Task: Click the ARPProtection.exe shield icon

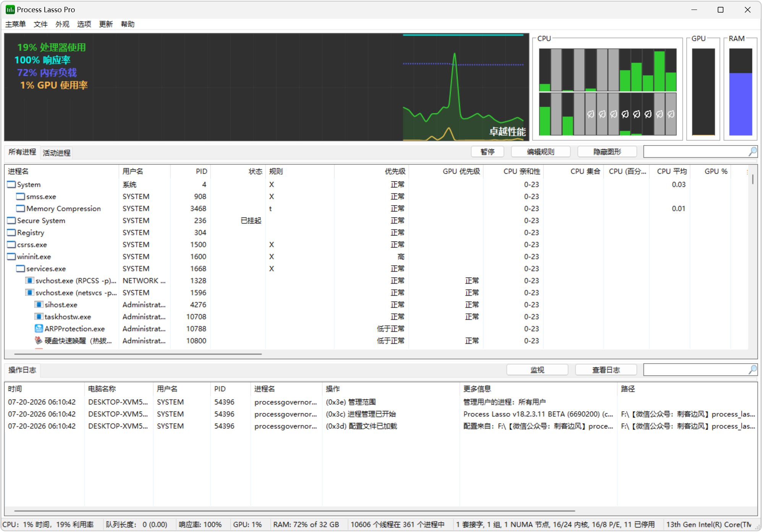Action: tap(39, 329)
